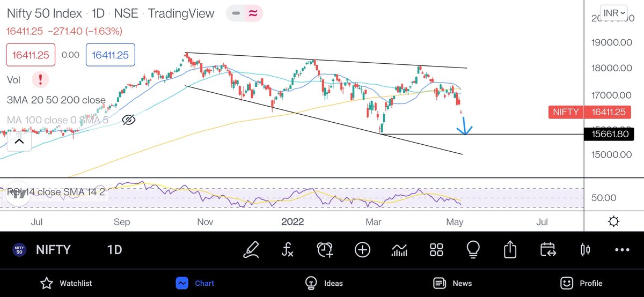Open the INR currency dropdown
This screenshot has width=644, height=297.
(614, 13)
